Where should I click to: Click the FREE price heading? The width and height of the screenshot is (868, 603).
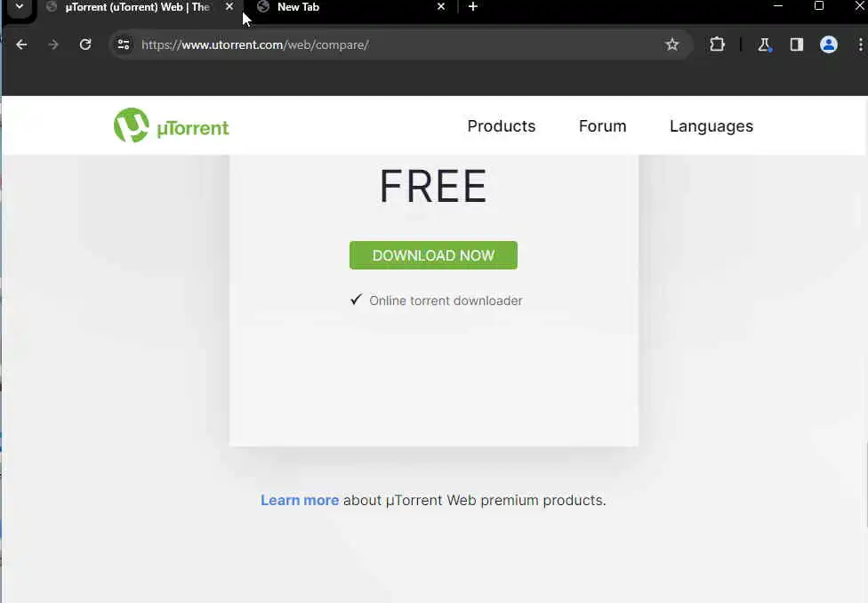coord(433,187)
